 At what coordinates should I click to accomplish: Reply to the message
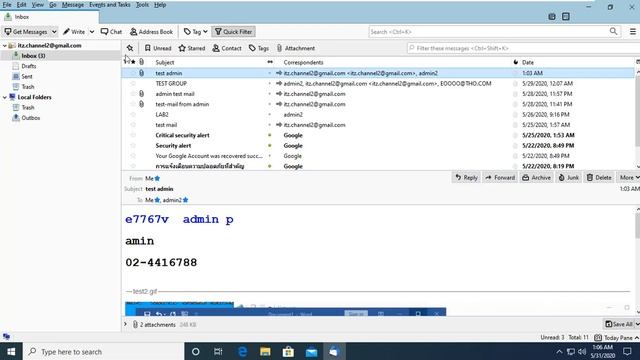466,178
